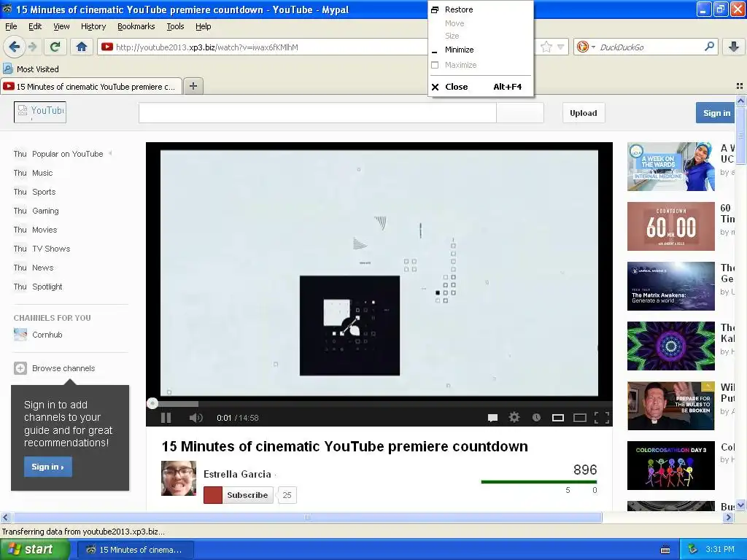This screenshot has width=747, height=560.
Task: Click the Watch Later clock icon
Action: point(536,418)
